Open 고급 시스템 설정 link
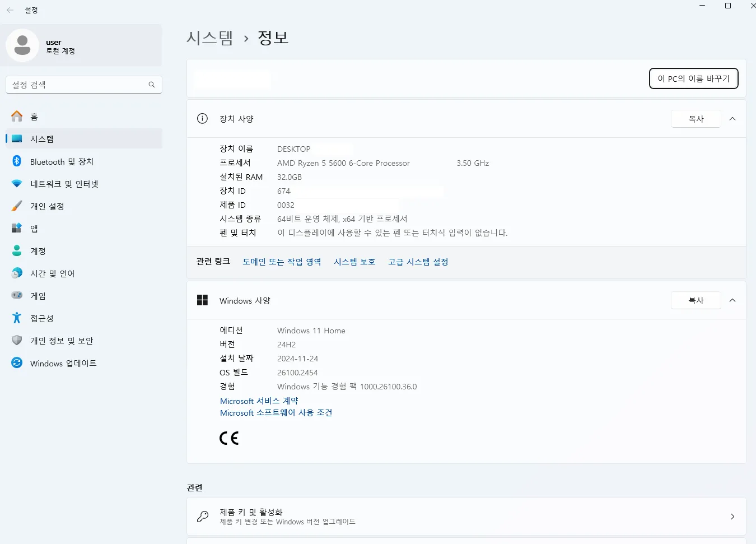 point(418,262)
